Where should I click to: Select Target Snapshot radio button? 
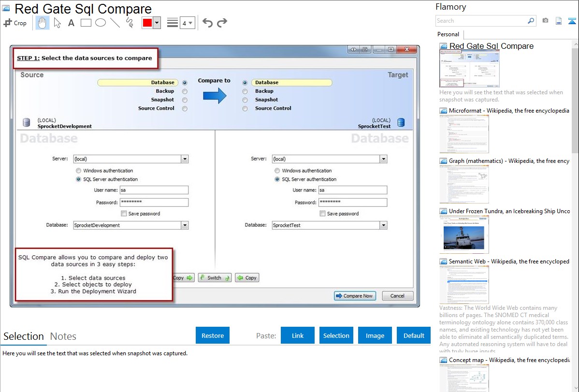click(245, 100)
